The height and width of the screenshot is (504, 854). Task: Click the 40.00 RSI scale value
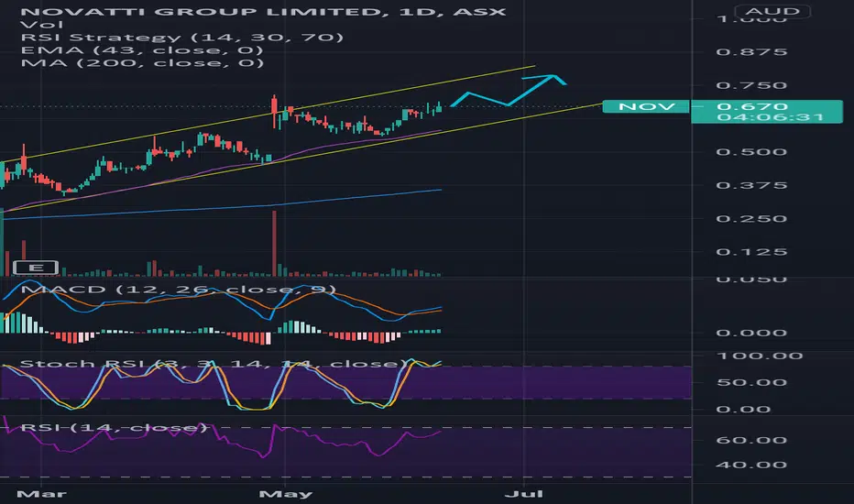pyautogui.click(x=751, y=466)
